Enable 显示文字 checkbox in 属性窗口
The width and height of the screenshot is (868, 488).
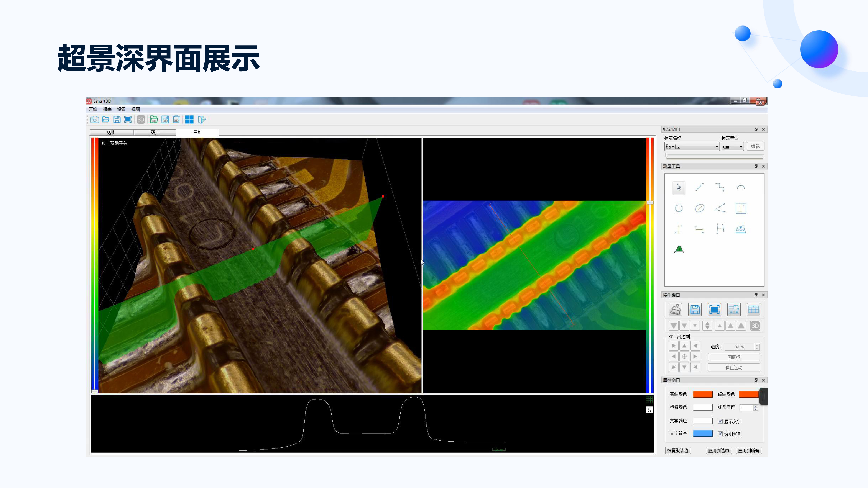coord(720,421)
